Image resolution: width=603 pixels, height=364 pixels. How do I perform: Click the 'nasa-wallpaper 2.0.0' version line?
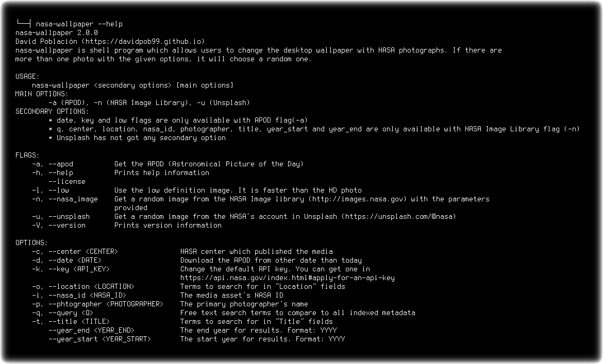[57, 32]
